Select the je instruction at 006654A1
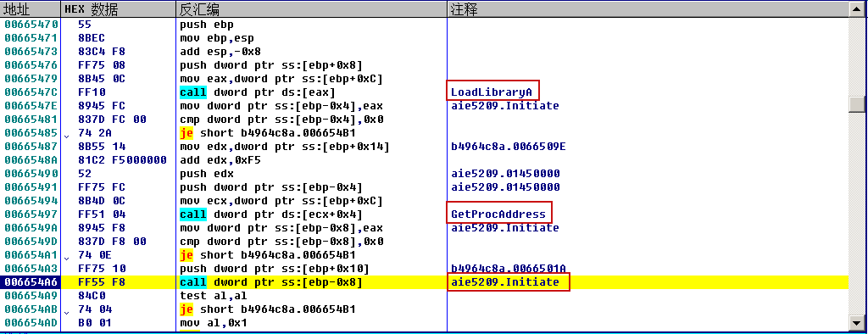Image resolution: width=868 pixels, height=334 pixels. pos(267,255)
